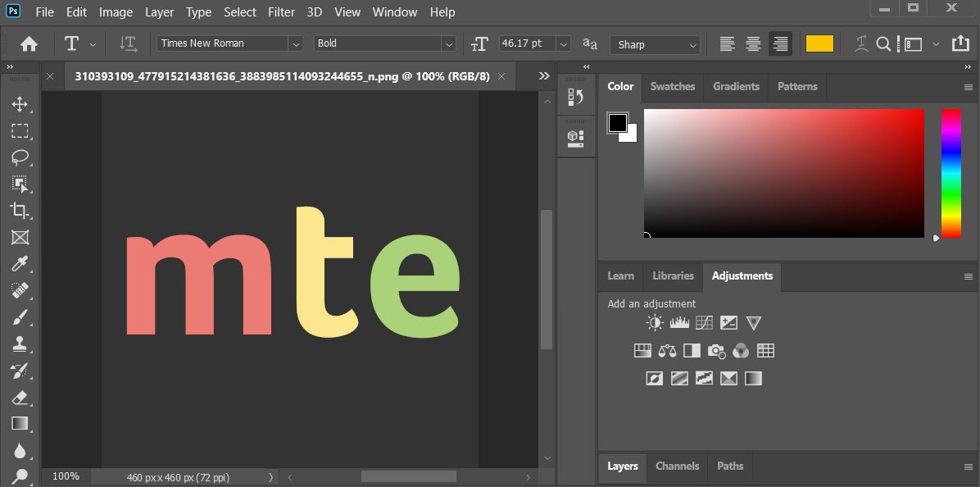The image size is (980, 487).
Task: Open the font family dropdown
Action: click(296, 43)
